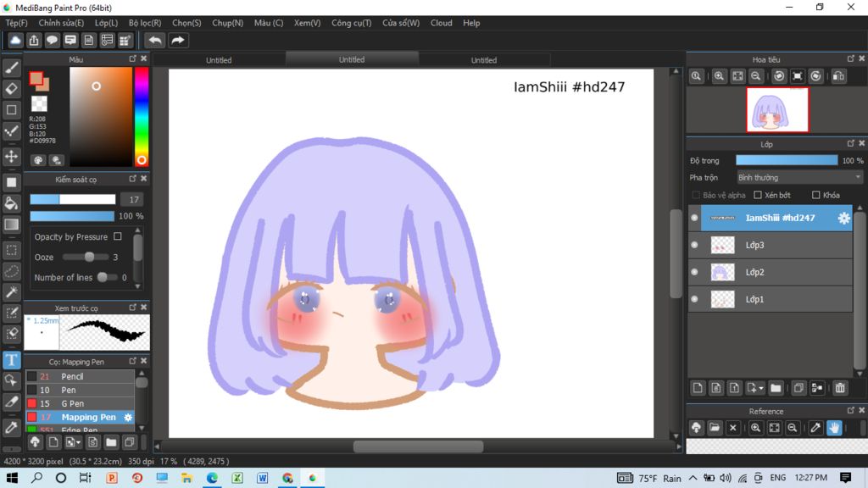Undock the Kiểm soát cọ panel
Image resolution: width=868 pixels, height=488 pixels.
[x=133, y=179]
